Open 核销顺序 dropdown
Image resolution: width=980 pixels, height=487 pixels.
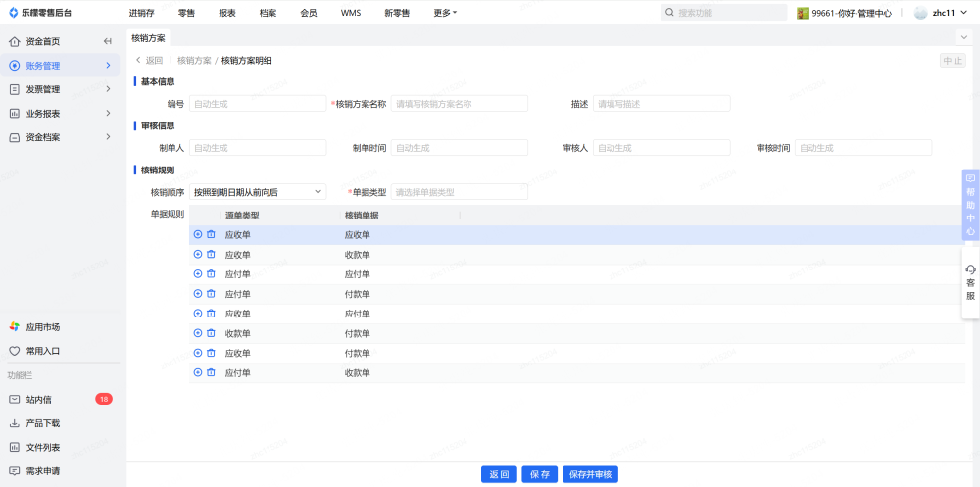(x=258, y=192)
